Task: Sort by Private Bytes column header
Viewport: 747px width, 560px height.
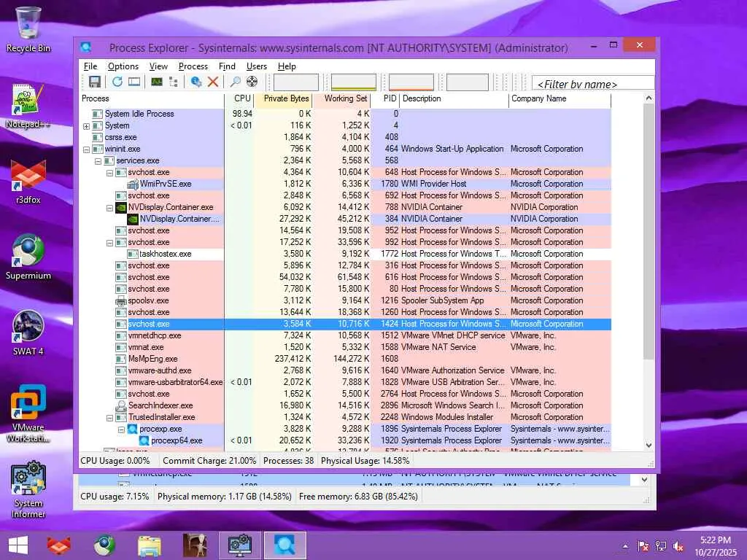Action: tap(284, 98)
